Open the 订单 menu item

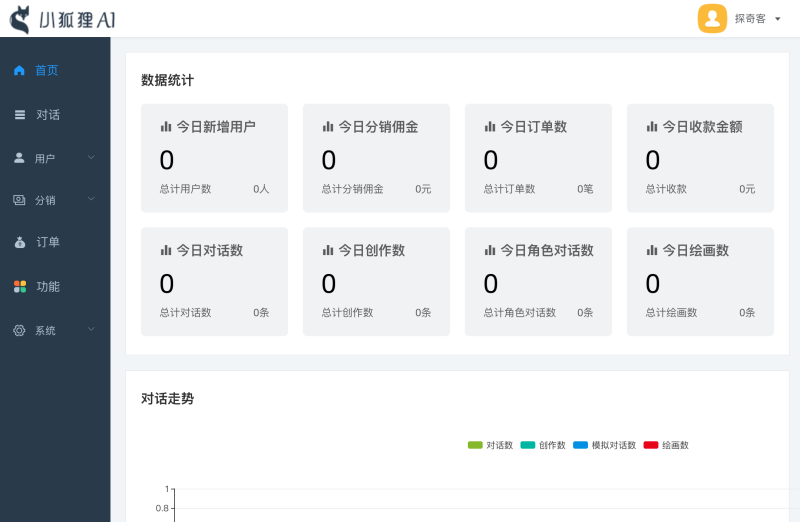pyautogui.click(x=55, y=242)
